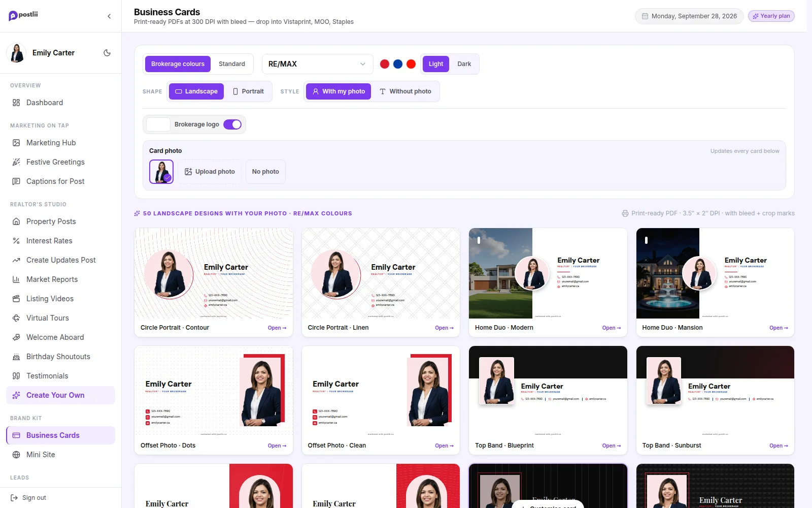Choose Landscape shape

196,91
